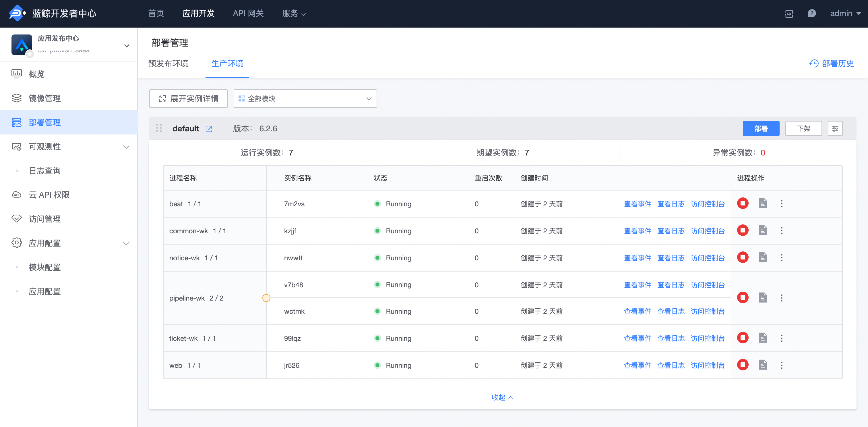Click the help question mark icon
868x427 pixels.
click(811, 14)
